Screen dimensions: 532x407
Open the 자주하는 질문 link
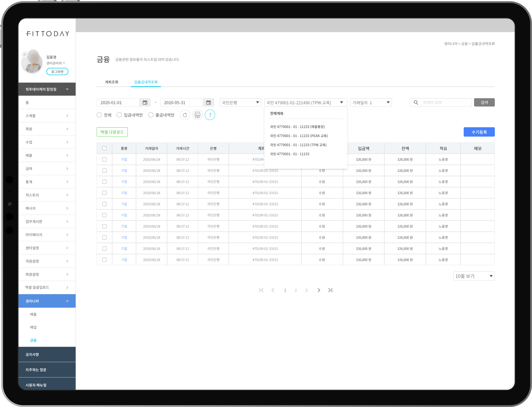point(47,370)
